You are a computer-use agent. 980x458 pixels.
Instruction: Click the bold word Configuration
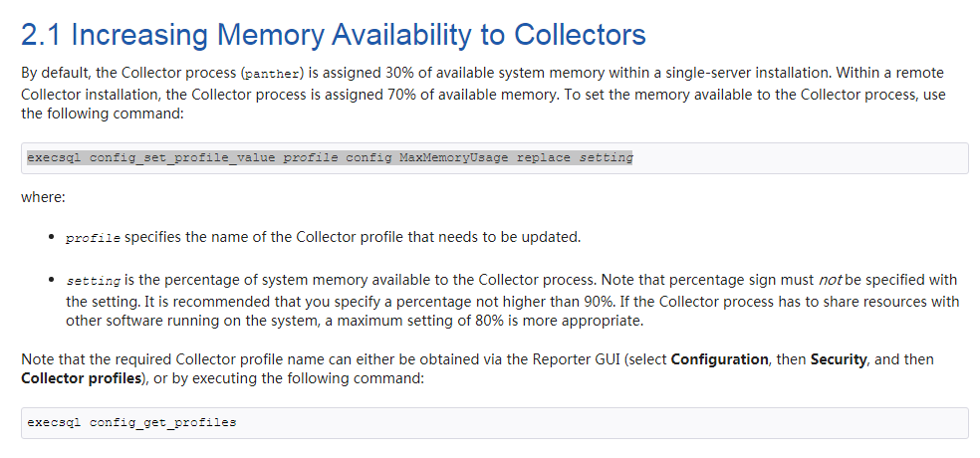click(719, 359)
